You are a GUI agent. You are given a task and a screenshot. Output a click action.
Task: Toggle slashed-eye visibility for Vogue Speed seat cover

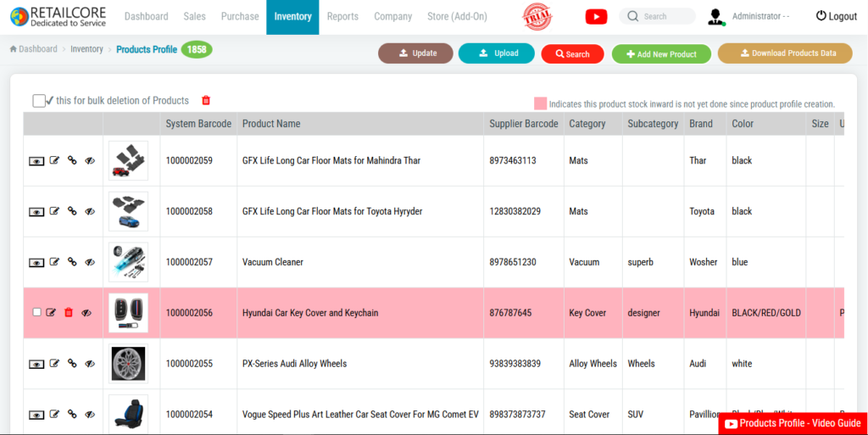coord(90,415)
